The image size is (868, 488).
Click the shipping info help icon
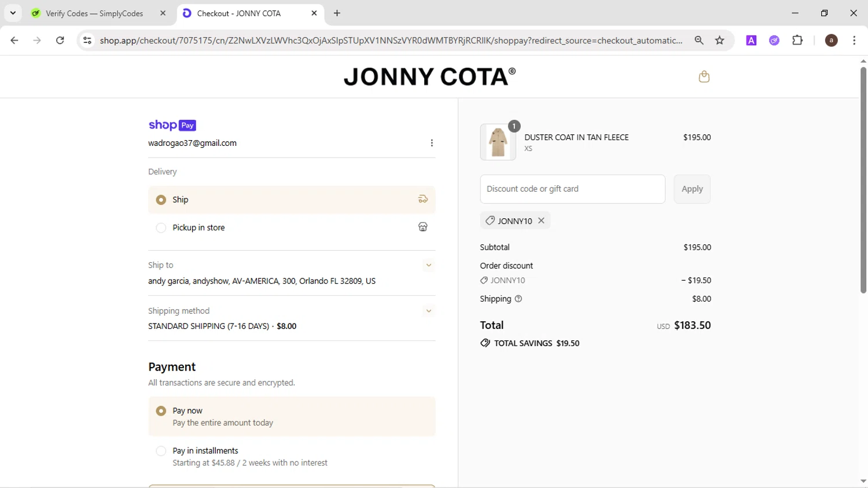click(x=518, y=299)
